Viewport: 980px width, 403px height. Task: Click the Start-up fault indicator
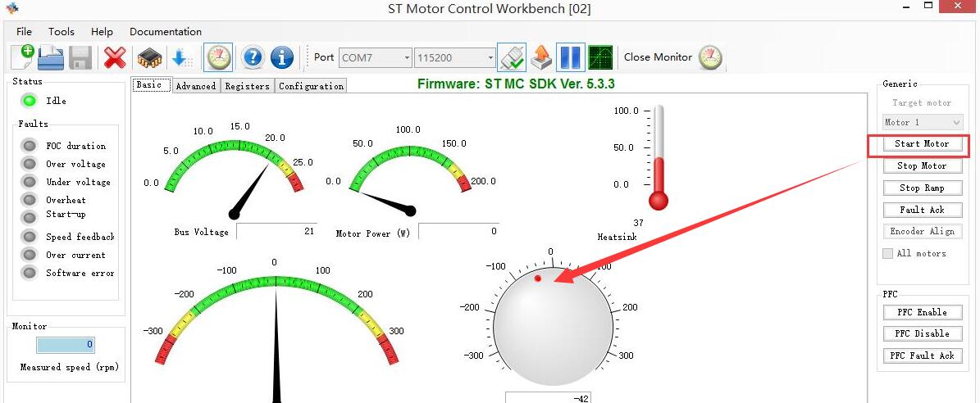[x=30, y=217]
